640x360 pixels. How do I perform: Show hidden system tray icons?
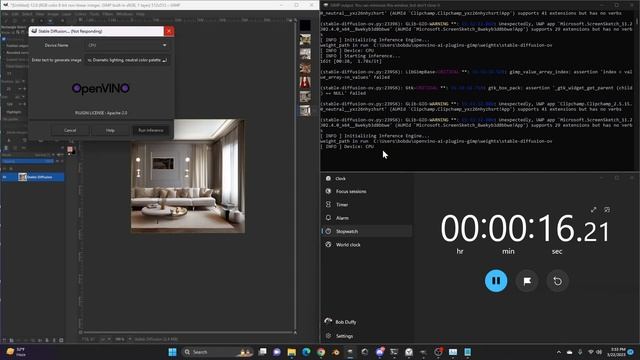pos(558,352)
